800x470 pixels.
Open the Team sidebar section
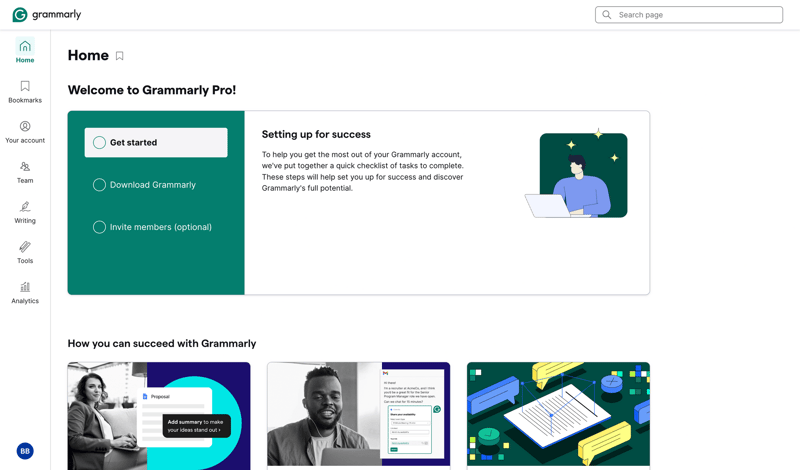coord(24,172)
